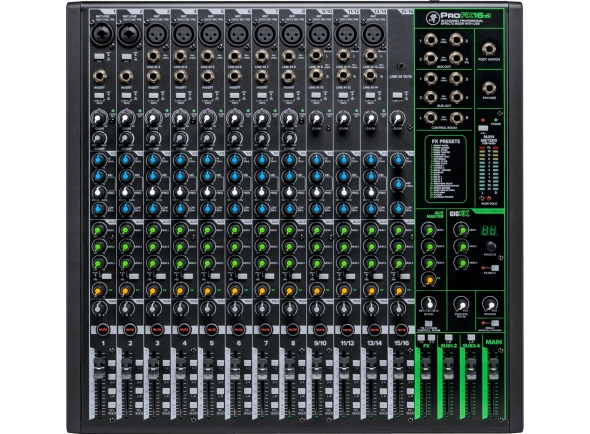
Task: Mute channel 8
Action: point(292,329)
